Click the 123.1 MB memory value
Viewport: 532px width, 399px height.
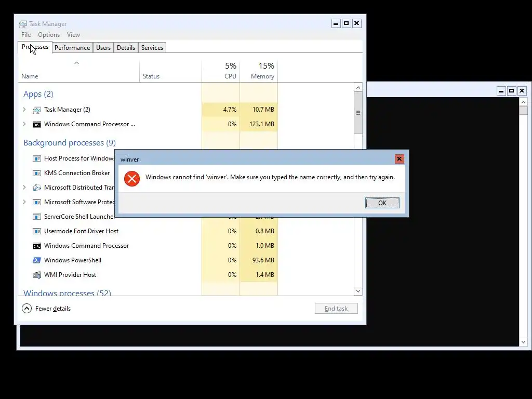click(262, 124)
